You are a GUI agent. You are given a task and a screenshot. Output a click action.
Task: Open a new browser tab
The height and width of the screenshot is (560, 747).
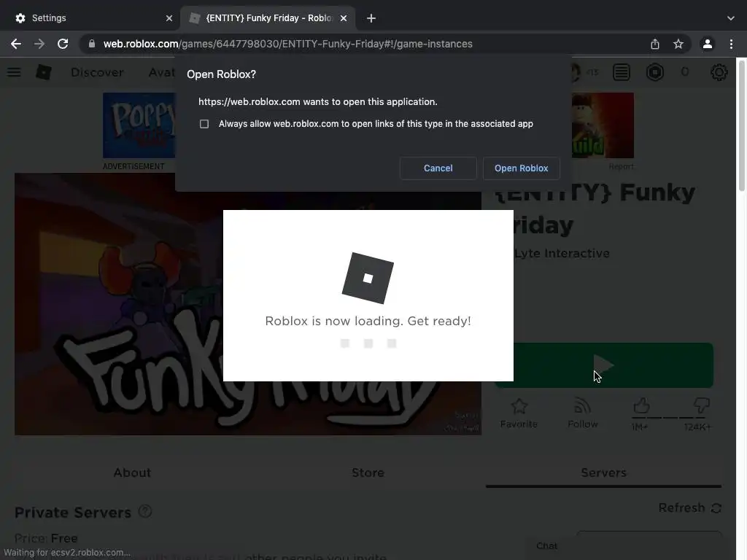click(371, 18)
